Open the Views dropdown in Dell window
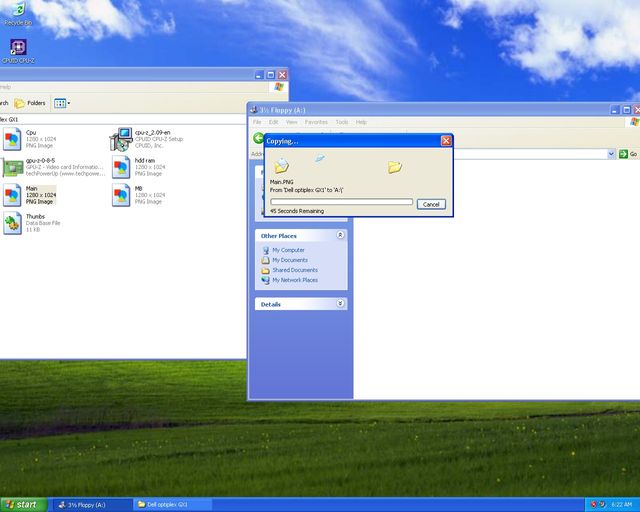 [62, 103]
